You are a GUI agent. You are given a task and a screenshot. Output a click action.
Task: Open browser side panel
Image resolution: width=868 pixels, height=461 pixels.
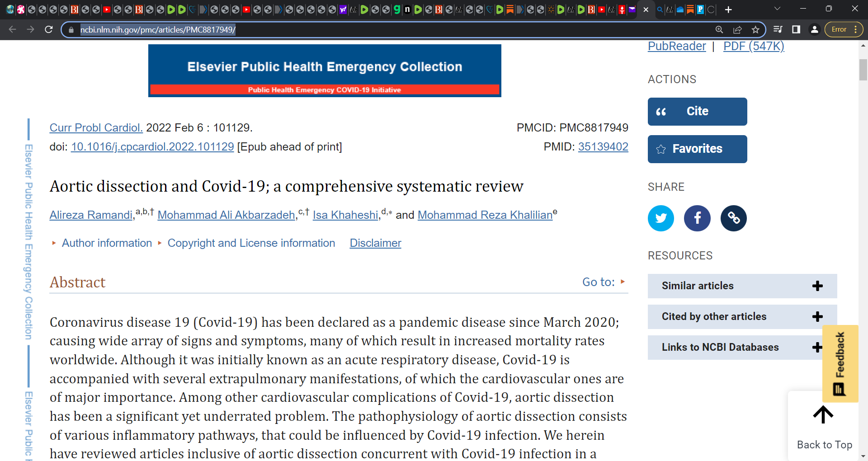click(x=796, y=29)
